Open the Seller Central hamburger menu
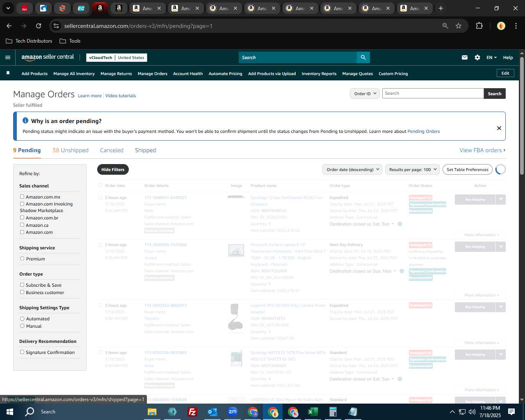The width and height of the screenshot is (525, 420). click(x=8, y=57)
